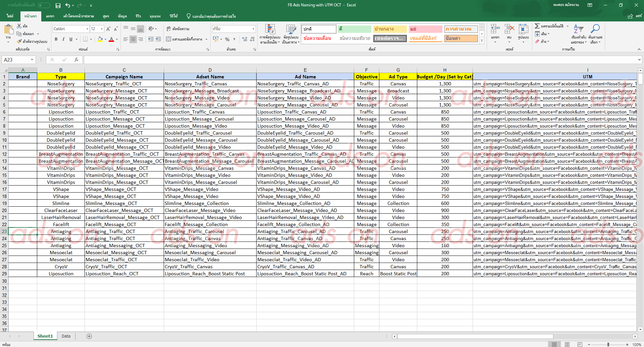Click the Decrease Font Size icon

click(116, 29)
